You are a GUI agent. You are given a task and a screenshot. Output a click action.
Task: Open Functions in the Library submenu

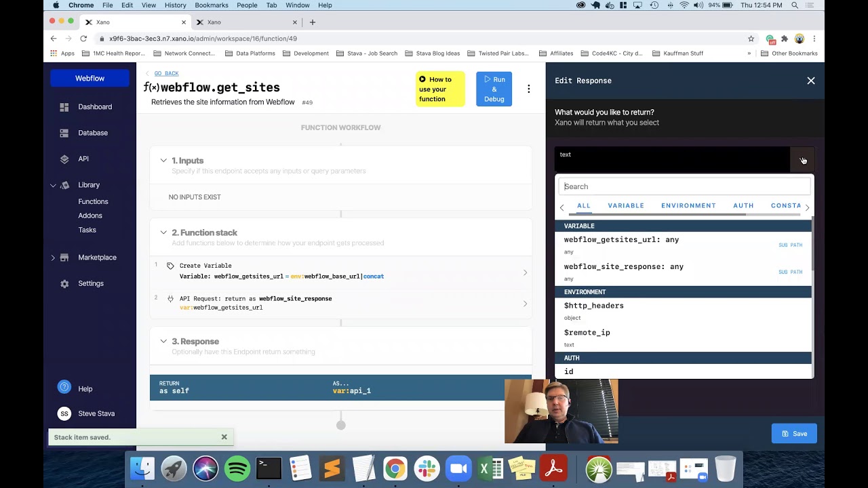point(93,201)
